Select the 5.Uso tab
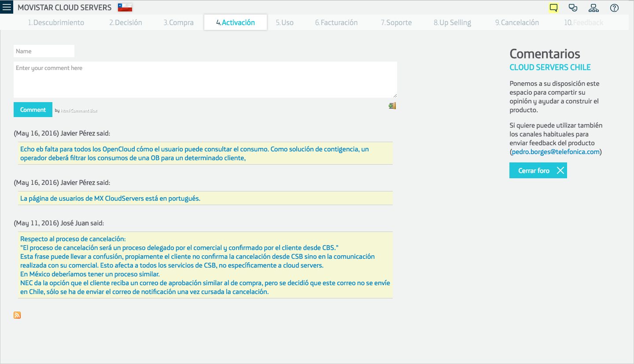The width and height of the screenshot is (634, 364). coord(284,22)
